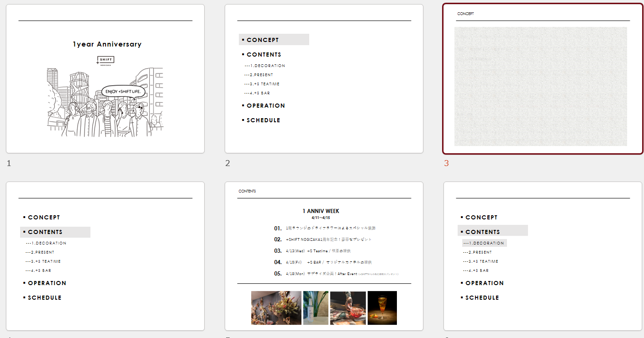Click '---2.PRESENT' on slide 6
Image resolution: width=644 pixels, height=338 pixels.
tap(477, 252)
